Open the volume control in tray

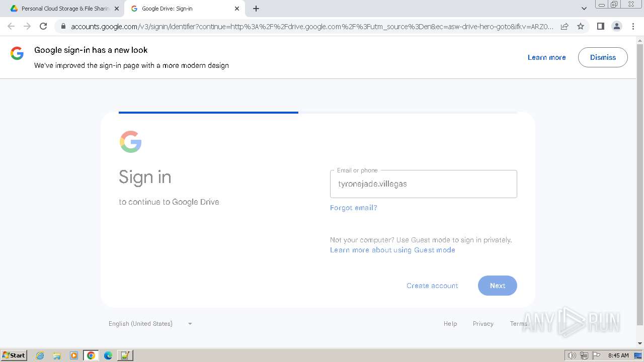(572, 355)
